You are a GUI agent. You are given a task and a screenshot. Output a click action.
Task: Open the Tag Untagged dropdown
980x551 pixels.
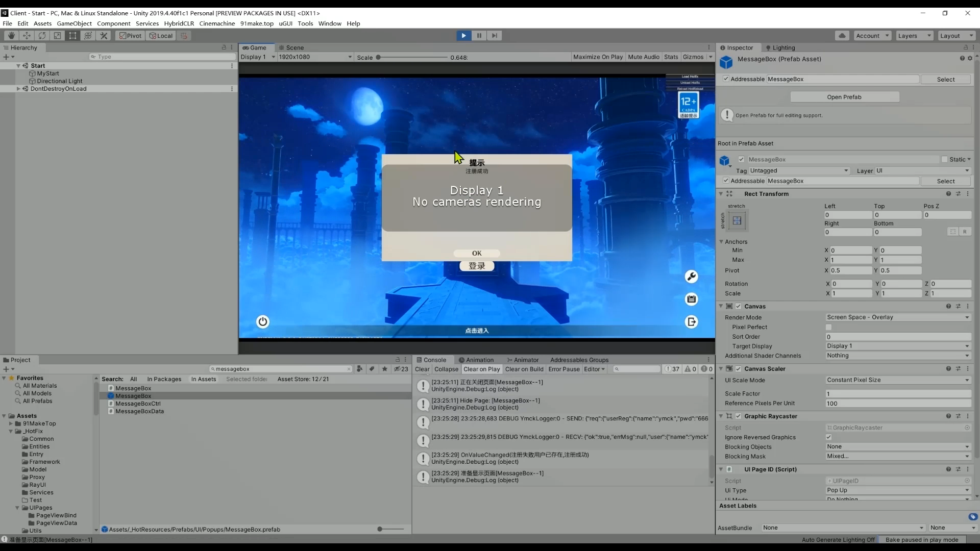[x=799, y=171]
